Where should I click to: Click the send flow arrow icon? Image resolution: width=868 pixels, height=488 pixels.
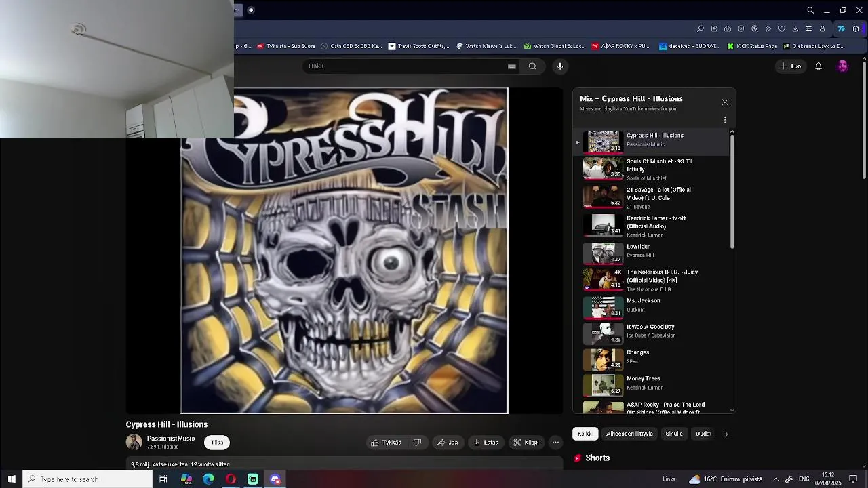[x=768, y=28]
